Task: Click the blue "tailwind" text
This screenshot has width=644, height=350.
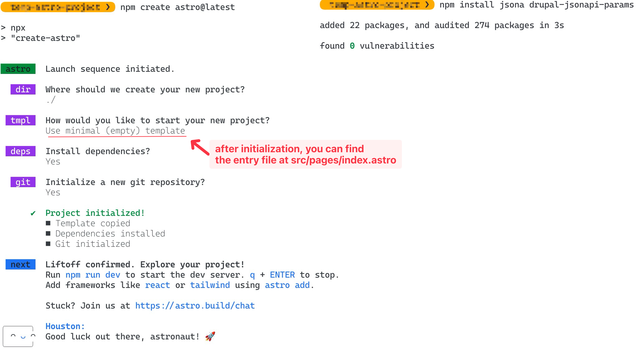Action: pos(210,285)
